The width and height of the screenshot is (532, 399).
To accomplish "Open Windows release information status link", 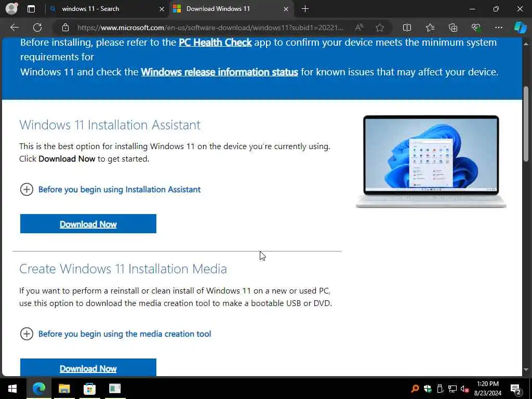I will pos(220,72).
